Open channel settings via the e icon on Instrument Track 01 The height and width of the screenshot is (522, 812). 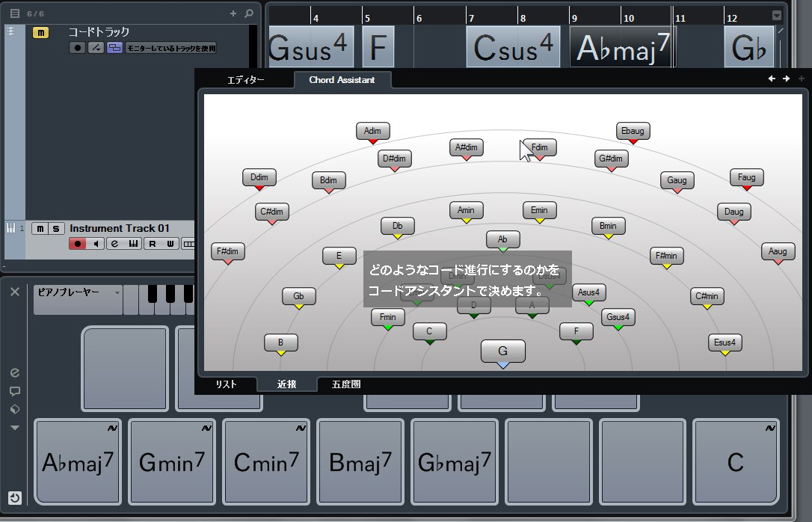[x=114, y=242]
